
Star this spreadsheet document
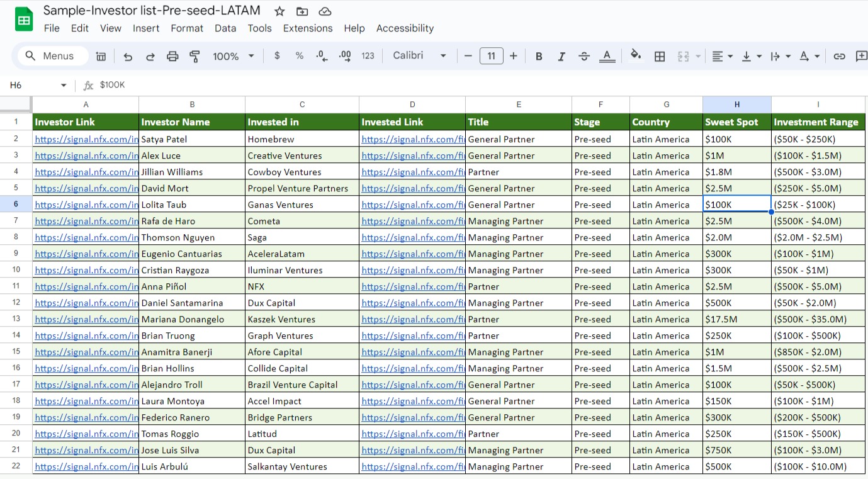(x=279, y=11)
